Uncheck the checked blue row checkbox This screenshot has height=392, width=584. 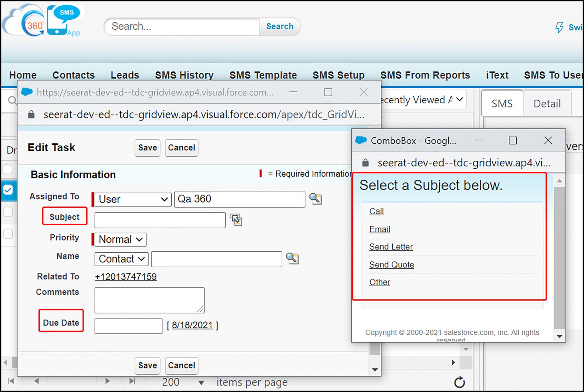point(8,190)
